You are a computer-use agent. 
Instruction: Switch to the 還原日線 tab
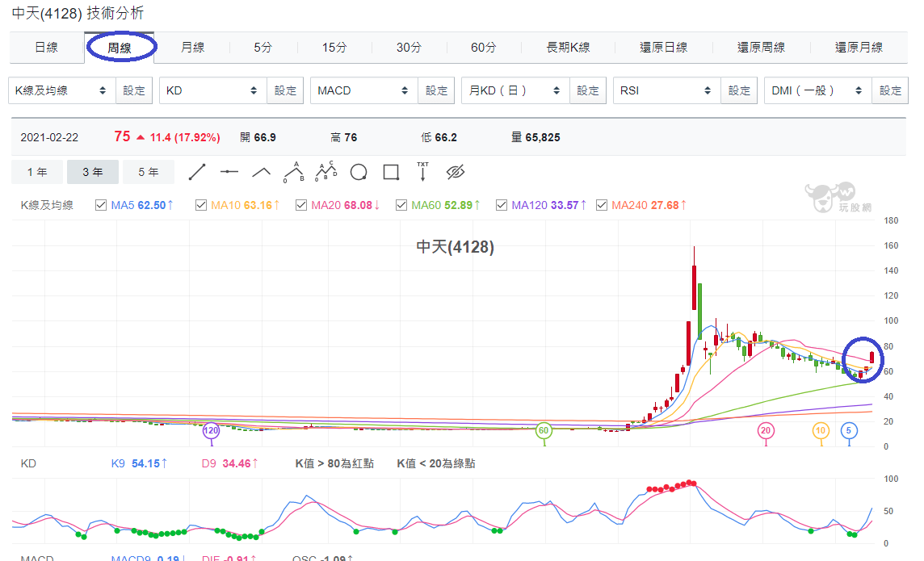coord(664,48)
